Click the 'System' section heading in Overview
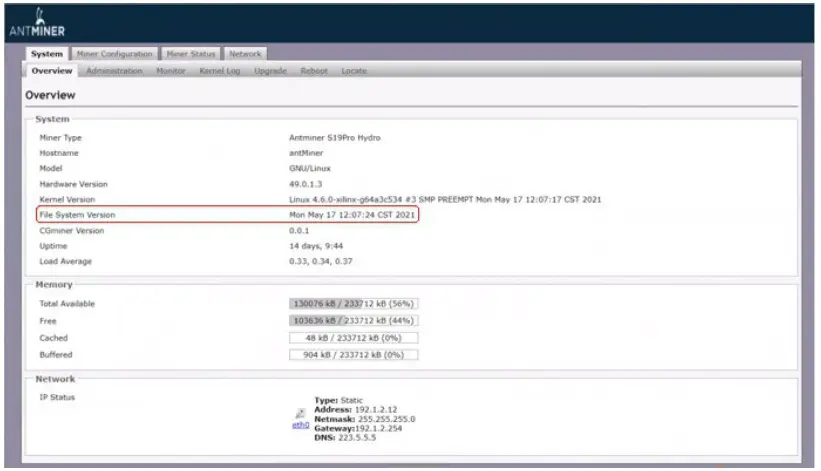 52,119
